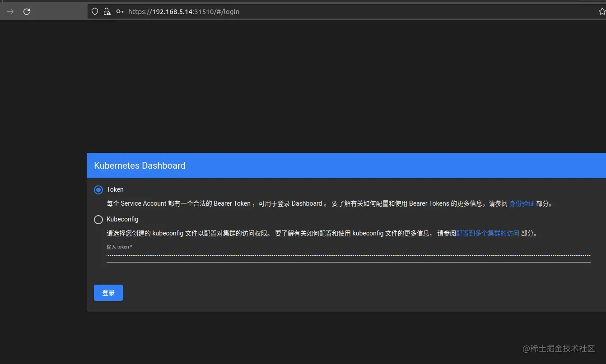
Task: Click the kubeconfig description text
Action: [322, 233]
